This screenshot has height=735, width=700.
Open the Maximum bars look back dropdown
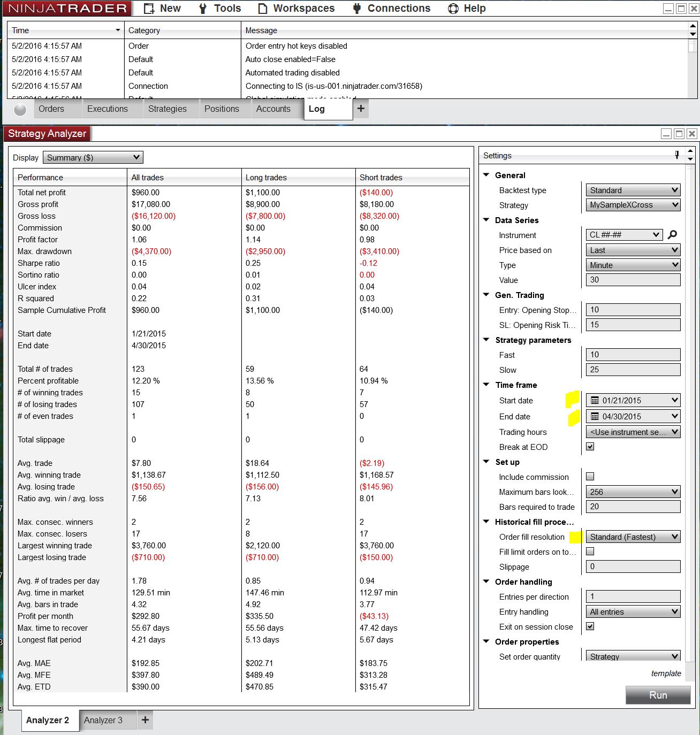(633, 492)
